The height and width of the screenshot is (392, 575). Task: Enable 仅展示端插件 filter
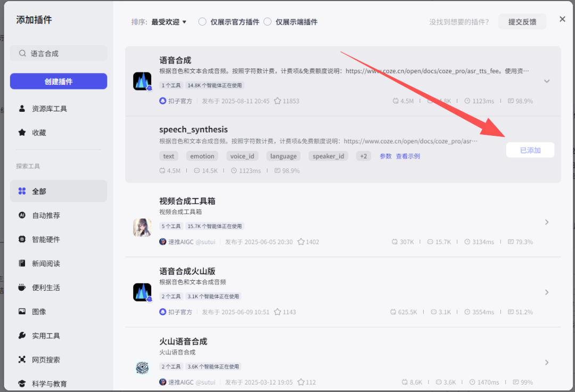(x=268, y=22)
